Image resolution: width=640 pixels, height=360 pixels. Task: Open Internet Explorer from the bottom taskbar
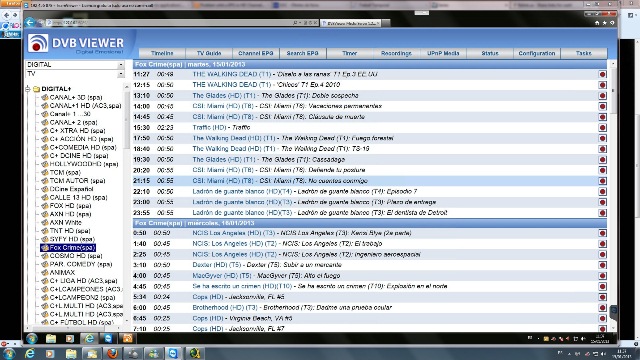(x=29, y=353)
